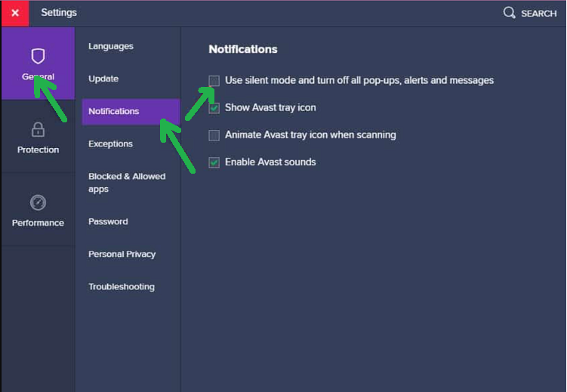Open the Languages settings section
Screen dimensions: 567x392
coord(111,46)
